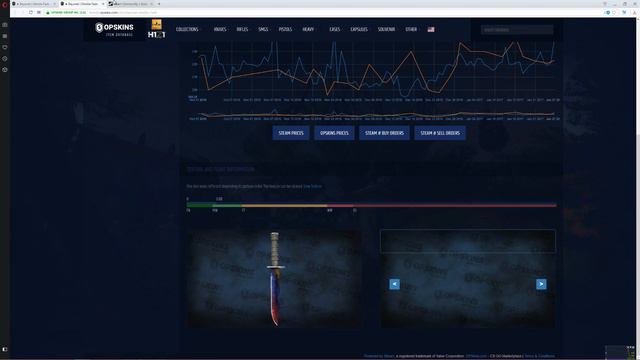Viewport: 640px width, 360px height.
Task: View the green site security badge
Action: click(x=66, y=12)
